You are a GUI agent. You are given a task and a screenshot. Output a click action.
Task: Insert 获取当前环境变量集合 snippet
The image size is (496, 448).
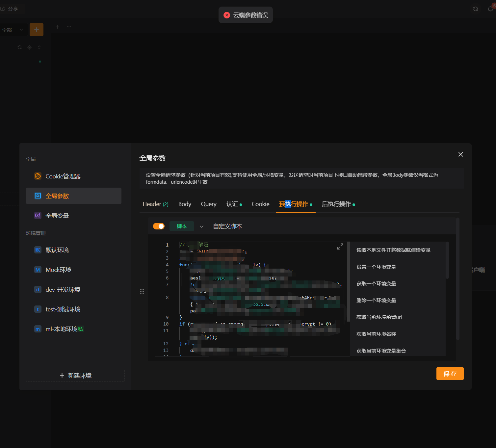coord(381,351)
